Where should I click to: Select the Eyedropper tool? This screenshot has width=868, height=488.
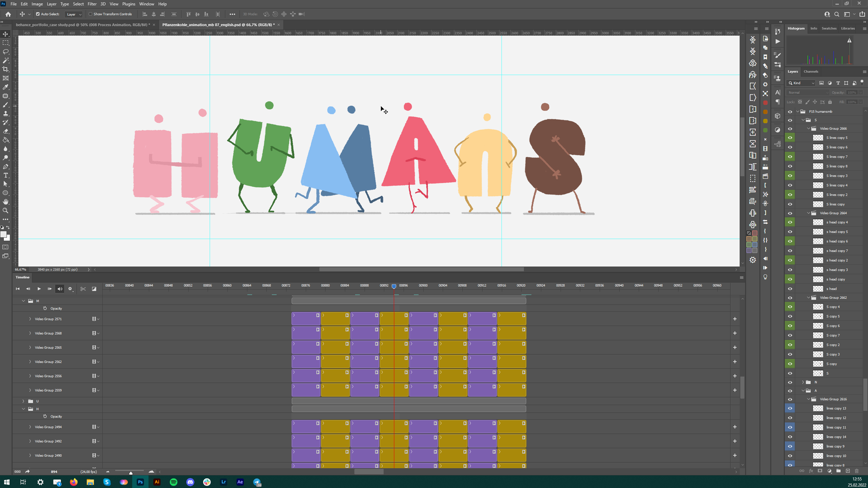coord(6,87)
